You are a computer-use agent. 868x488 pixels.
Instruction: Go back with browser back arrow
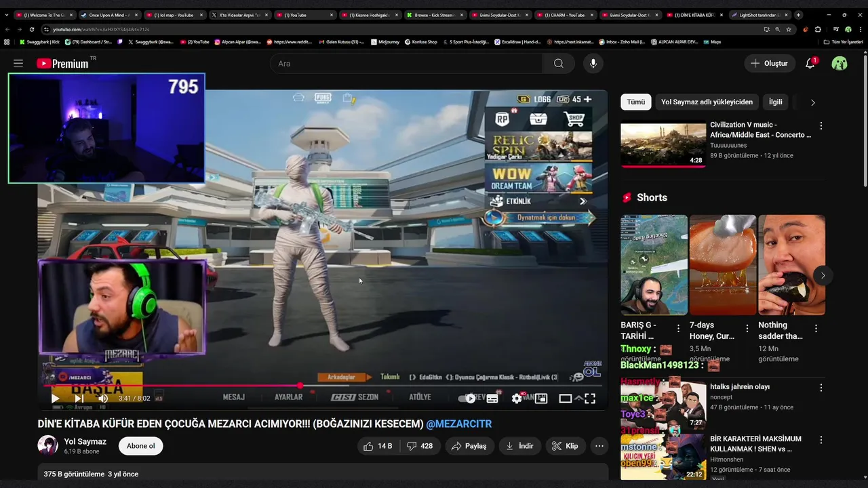[7, 29]
